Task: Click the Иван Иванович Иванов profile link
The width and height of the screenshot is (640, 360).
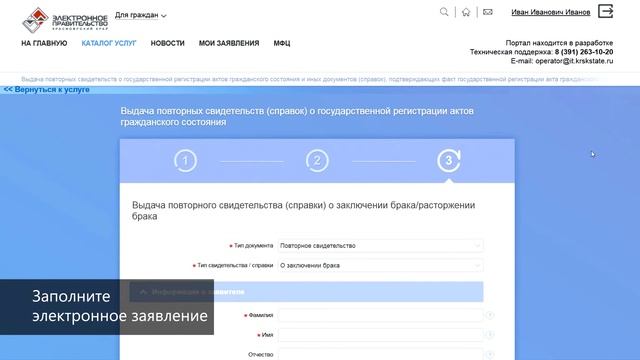Action: pyautogui.click(x=551, y=12)
